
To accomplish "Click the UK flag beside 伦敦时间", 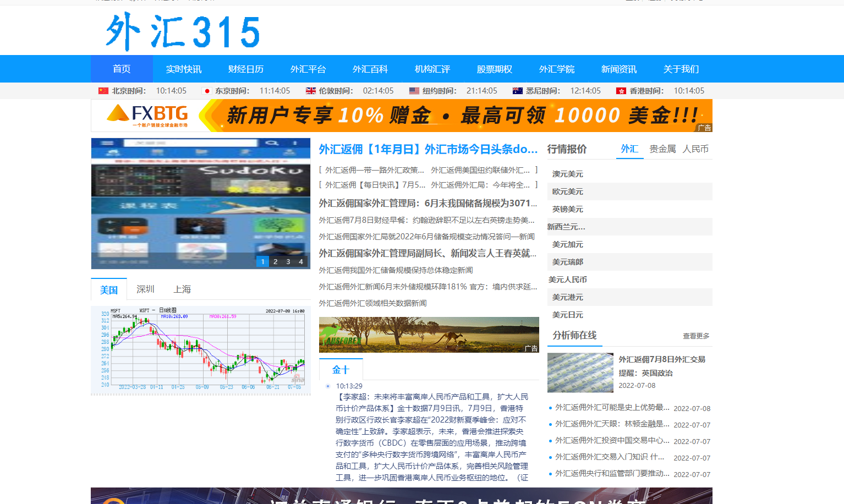I will tap(311, 91).
